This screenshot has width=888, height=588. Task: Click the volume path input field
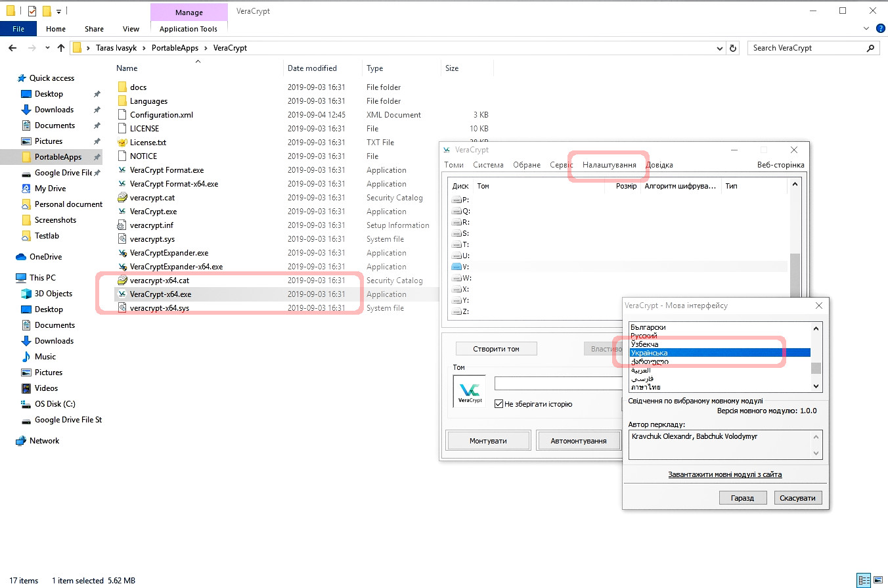pos(558,383)
